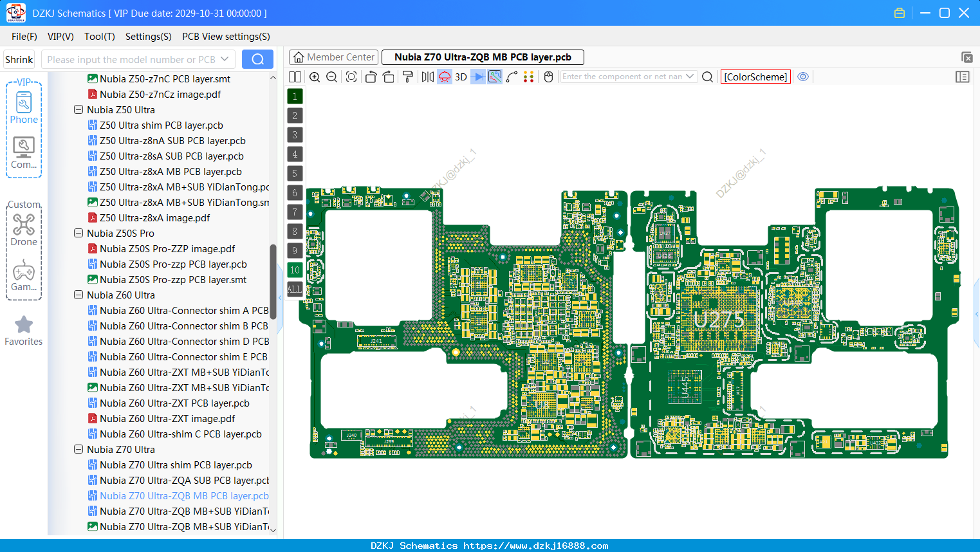The height and width of the screenshot is (552, 980).
Task: Open Nubia Z50S Pro-ZZP image.pdf
Action: tap(167, 249)
